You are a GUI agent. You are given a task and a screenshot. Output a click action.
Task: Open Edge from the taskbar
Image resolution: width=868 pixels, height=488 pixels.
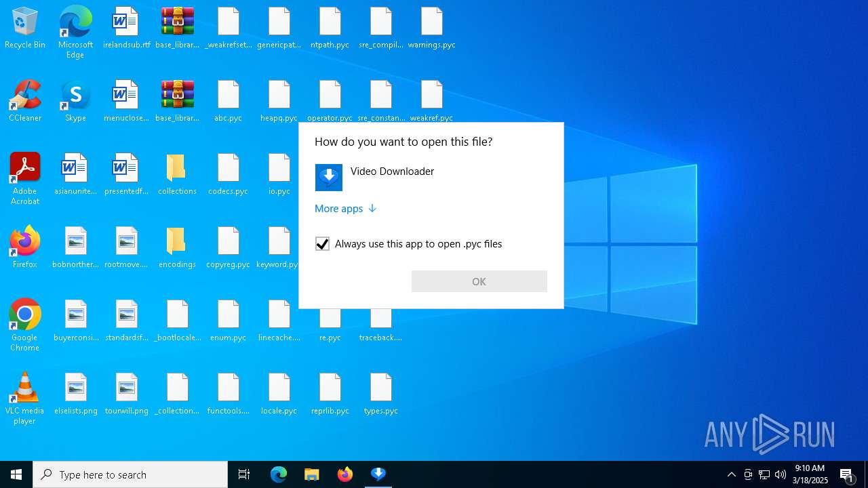(279, 474)
